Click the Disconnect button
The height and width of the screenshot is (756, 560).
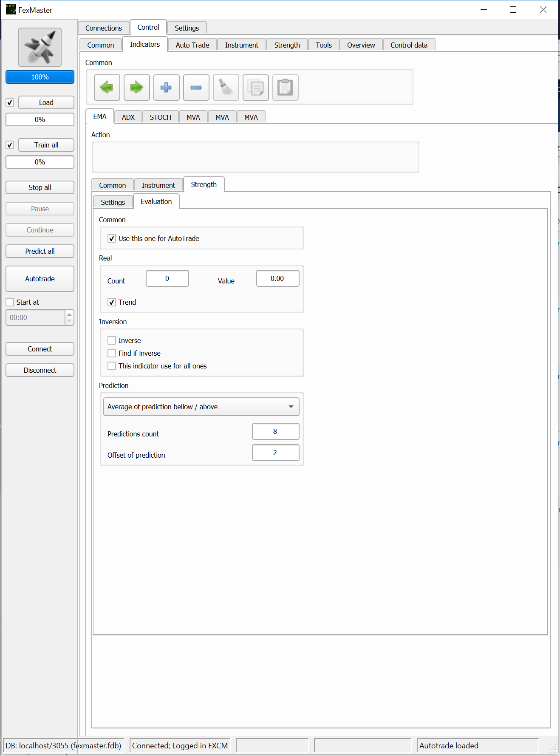click(40, 370)
